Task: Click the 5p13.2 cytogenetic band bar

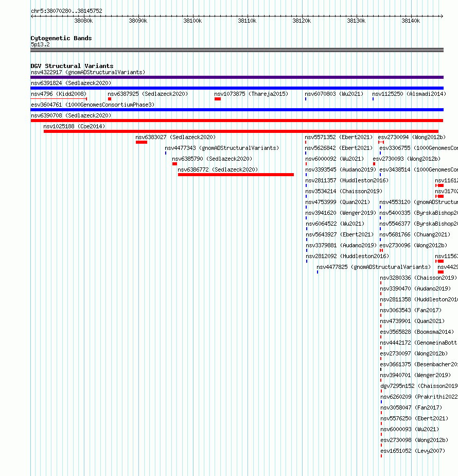Action: click(x=237, y=50)
